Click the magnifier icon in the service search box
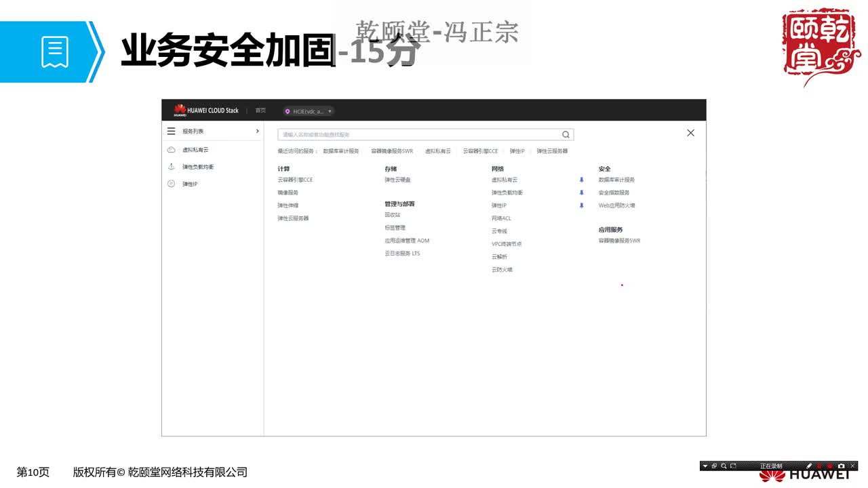 566,134
